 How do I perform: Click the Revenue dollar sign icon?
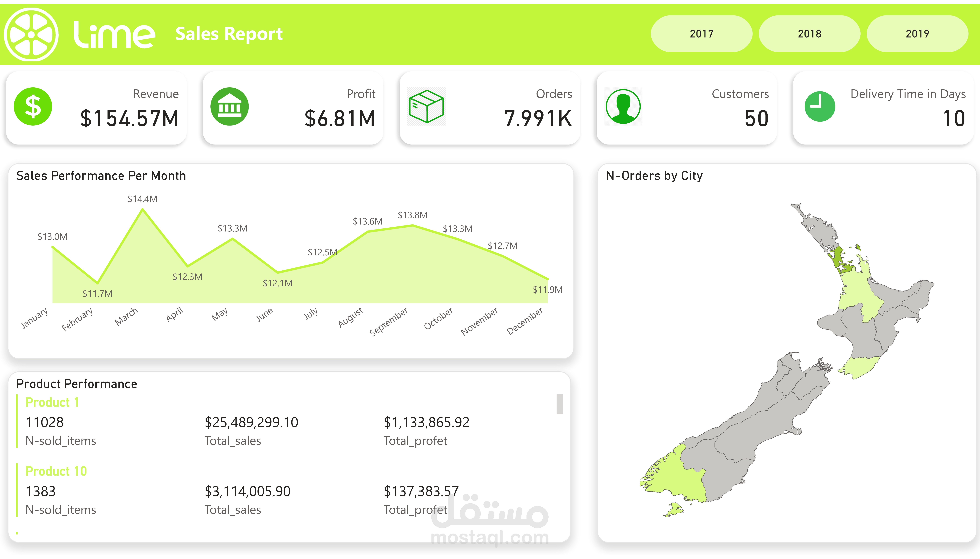point(33,106)
